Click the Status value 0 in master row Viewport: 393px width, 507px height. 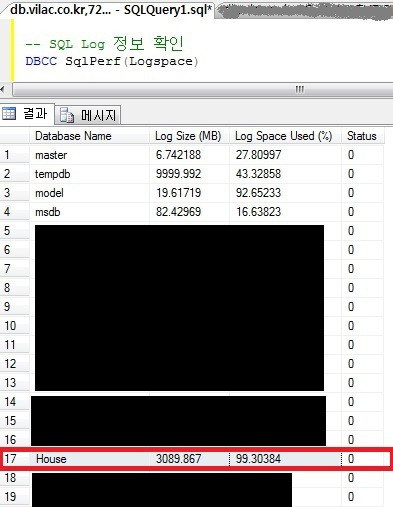(351, 155)
